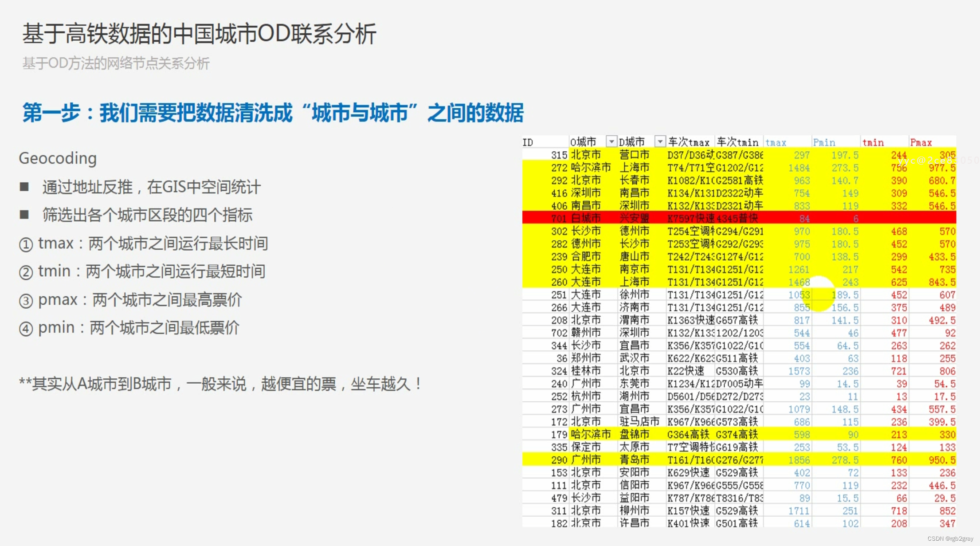
Task: Open the O城市 column filter dropdown
Action: coord(611,141)
